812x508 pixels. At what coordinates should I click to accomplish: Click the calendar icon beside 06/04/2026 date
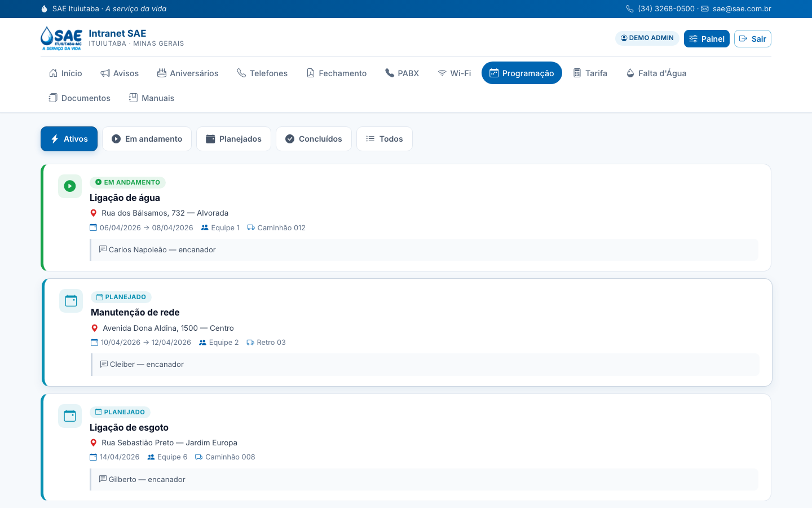pyautogui.click(x=94, y=228)
